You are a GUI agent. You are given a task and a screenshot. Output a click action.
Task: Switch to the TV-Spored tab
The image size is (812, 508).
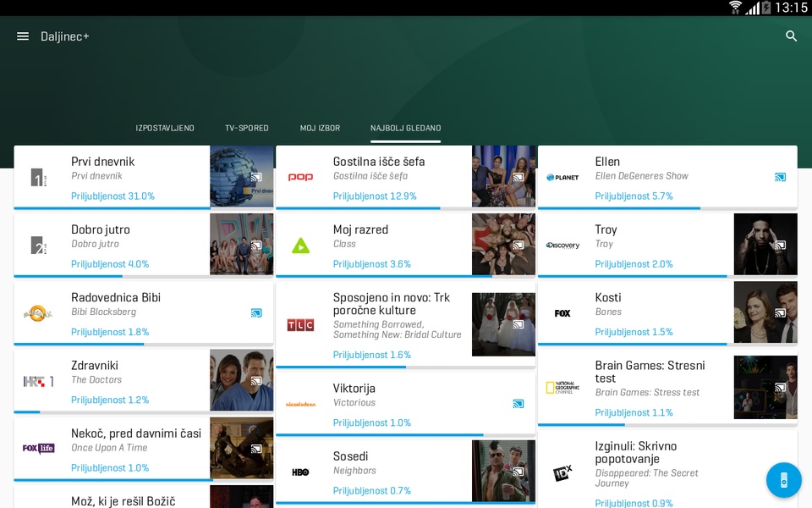(246, 128)
